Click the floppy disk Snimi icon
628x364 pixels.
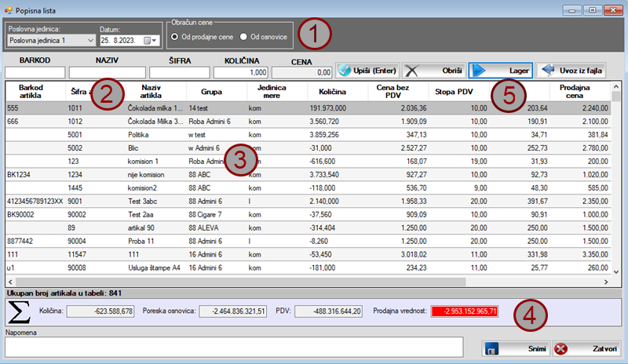click(491, 349)
